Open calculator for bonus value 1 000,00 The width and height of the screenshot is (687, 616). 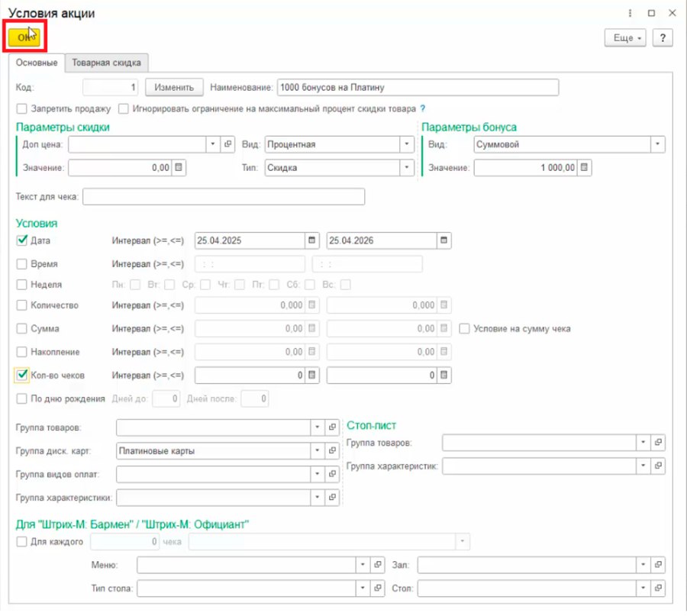pyautogui.click(x=584, y=167)
